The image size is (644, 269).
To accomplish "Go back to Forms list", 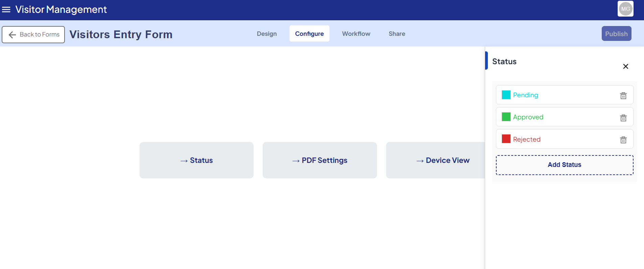I will click(x=33, y=34).
